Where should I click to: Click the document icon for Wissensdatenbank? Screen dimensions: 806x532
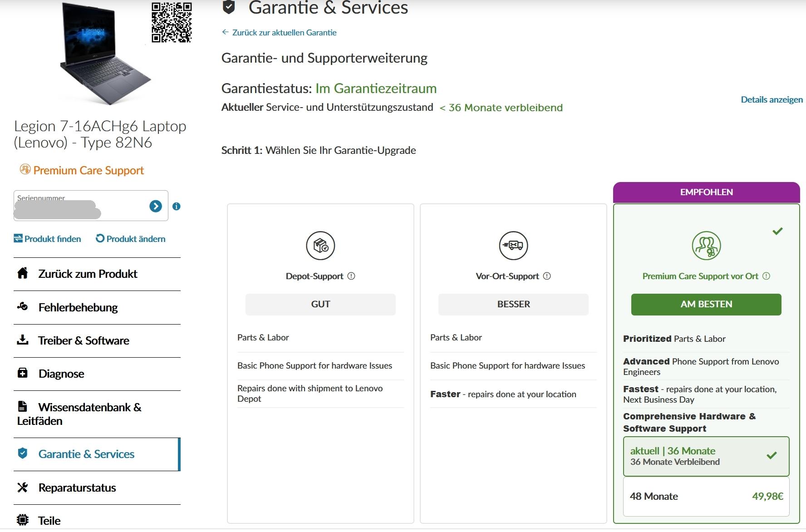[x=22, y=406]
